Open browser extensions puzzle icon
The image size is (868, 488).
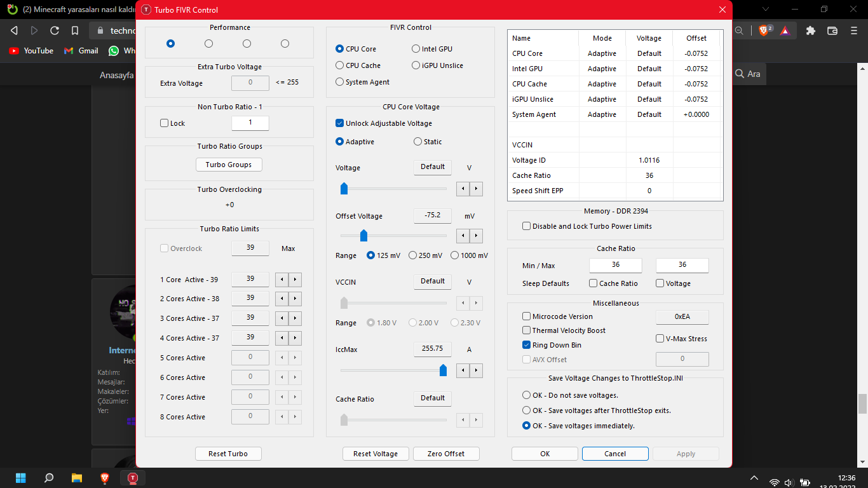(x=810, y=30)
